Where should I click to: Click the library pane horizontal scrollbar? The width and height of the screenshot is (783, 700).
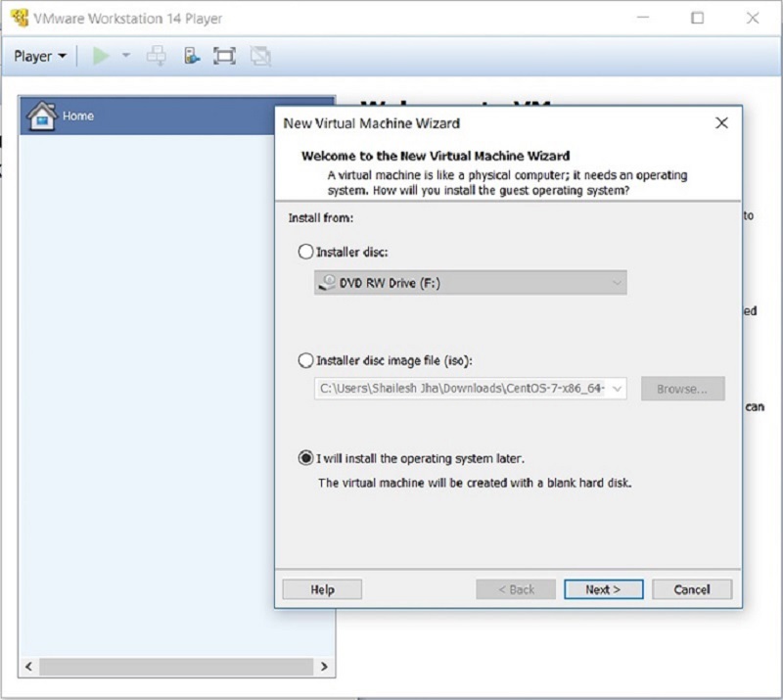pyautogui.click(x=176, y=667)
